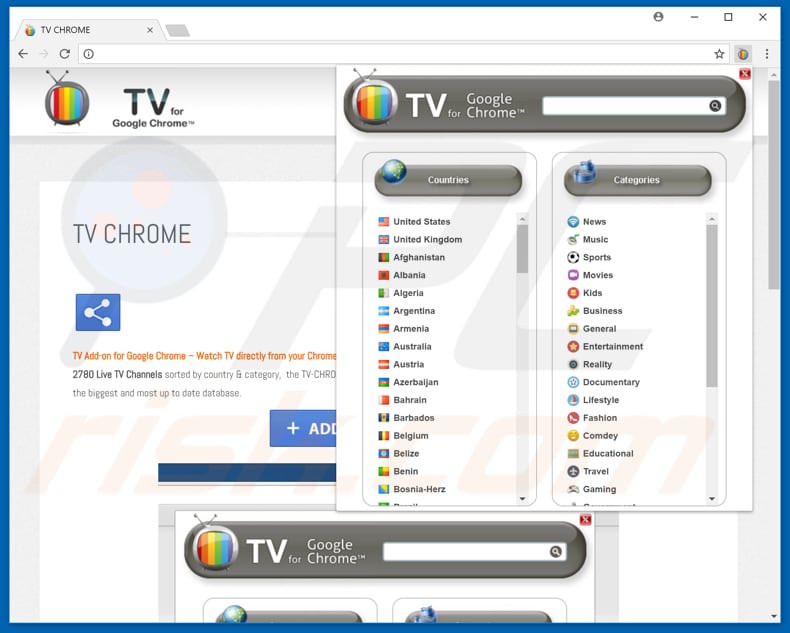The height and width of the screenshot is (633, 790).
Task: Click the TV logo in page header
Action: [x=67, y=100]
